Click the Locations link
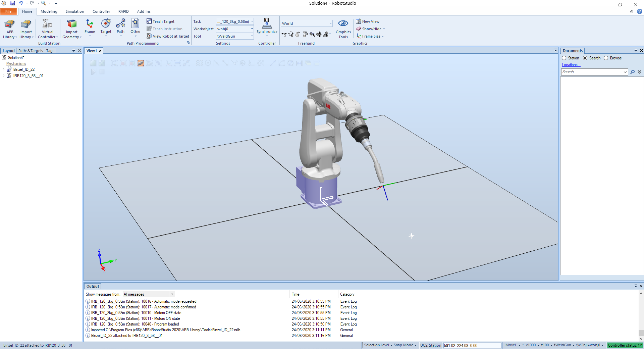The height and width of the screenshot is (349, 644). [x=571, y=65]
